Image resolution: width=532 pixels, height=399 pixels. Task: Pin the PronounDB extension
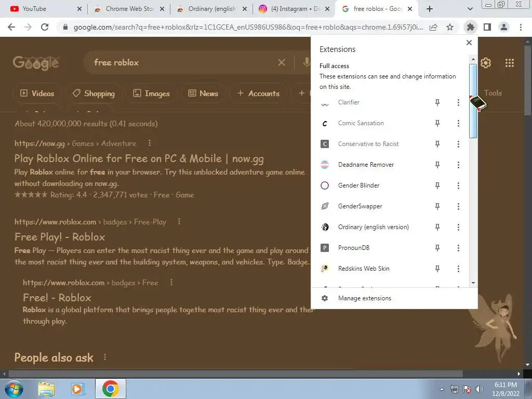[x=437, y=248]
